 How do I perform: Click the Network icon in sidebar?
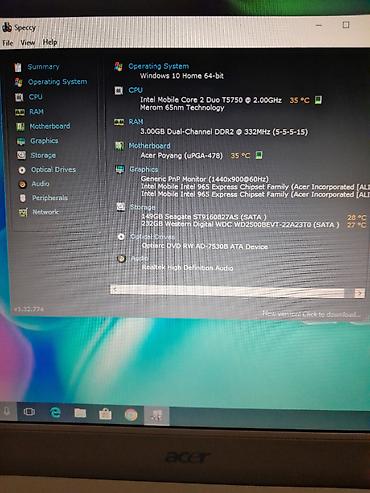(23, 212)
